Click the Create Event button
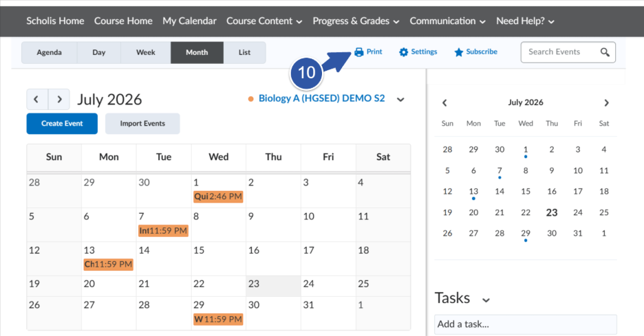 pos(62,124)
